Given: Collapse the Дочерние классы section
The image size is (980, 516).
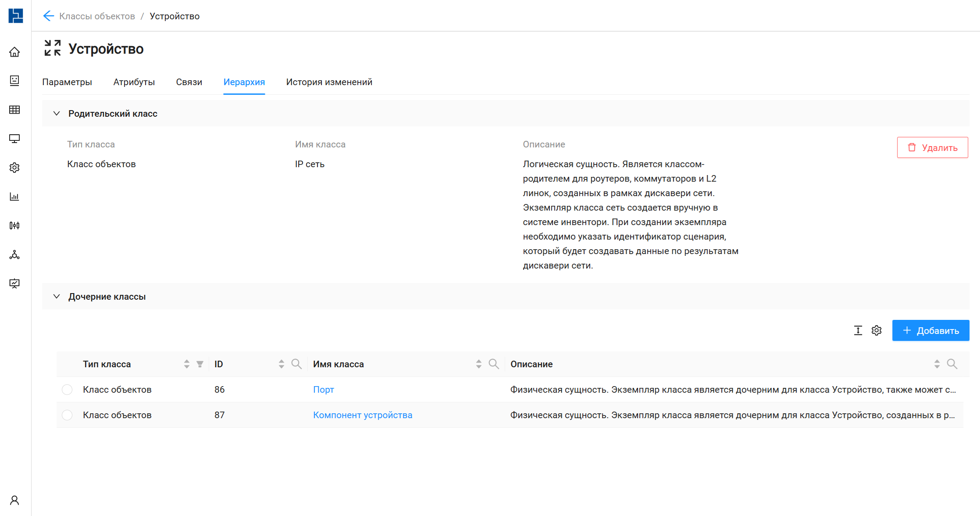Looking at the screenshot, I should click(57, 297).
